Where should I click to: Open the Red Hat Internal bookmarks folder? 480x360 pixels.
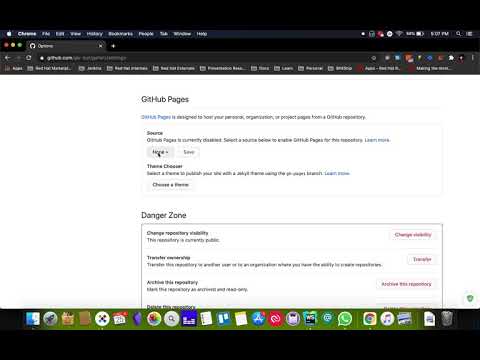coord(127,68)
